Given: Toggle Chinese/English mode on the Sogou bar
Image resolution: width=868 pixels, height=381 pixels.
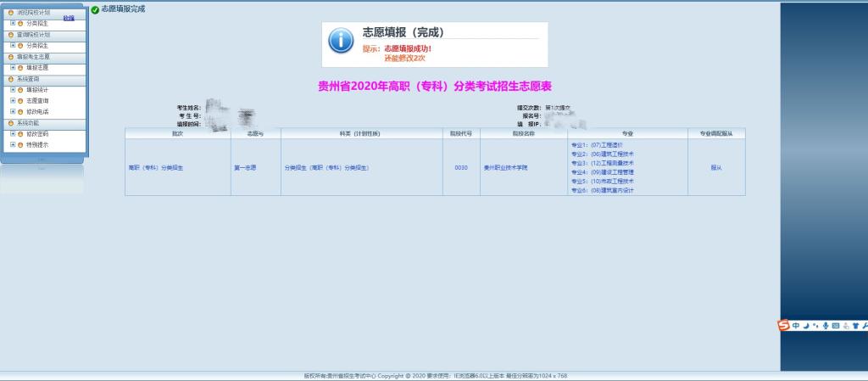Looking at the screenshot, I should click(x=796, y=326).
